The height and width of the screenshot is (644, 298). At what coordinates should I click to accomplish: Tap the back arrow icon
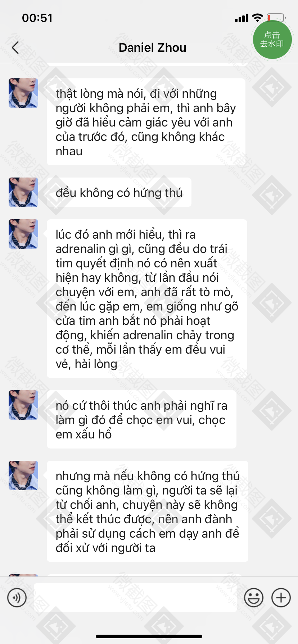[15, 47]
